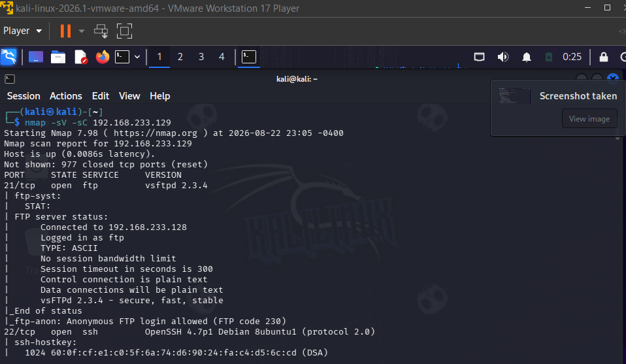Click the 'Host is up (0.0086s latency)' line
This screenshot has width=626, height=364.
(x=80, y=154)
